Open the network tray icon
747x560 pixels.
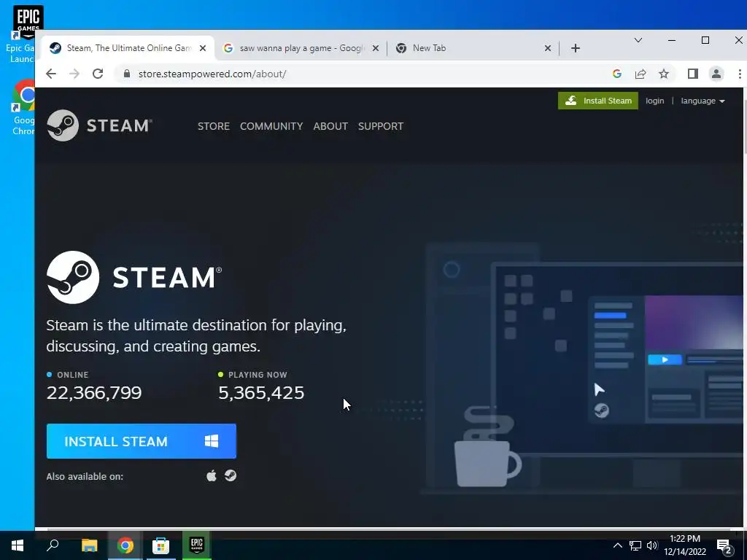click(x=635, y=545)
